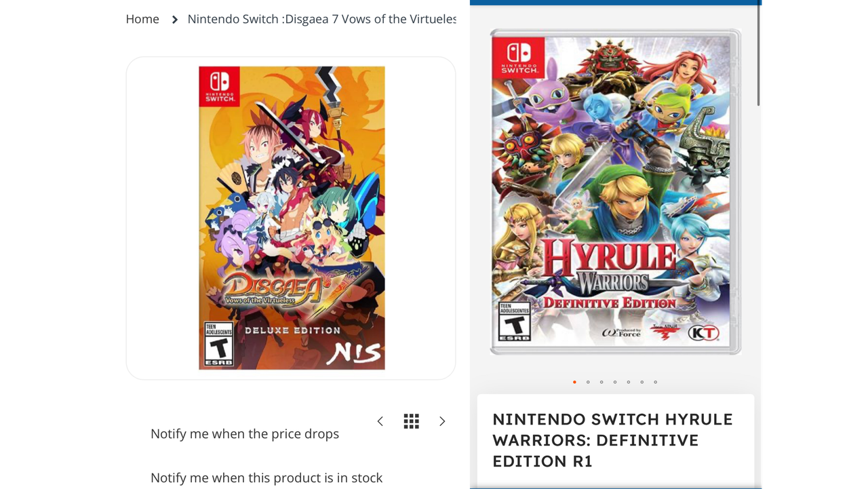Open the Hyrule Warriors cover image
868x489 pixels.
[616, 192]
